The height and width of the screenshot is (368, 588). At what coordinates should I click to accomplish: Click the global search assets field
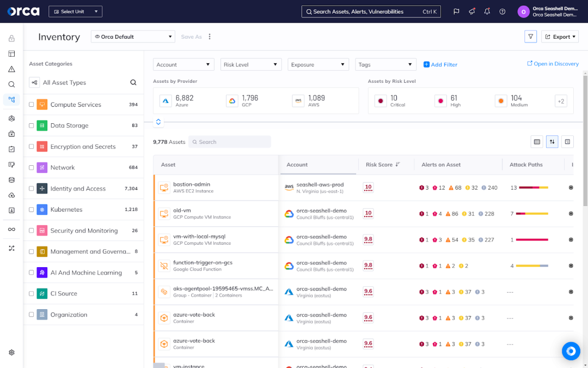[x=371, y=11]
